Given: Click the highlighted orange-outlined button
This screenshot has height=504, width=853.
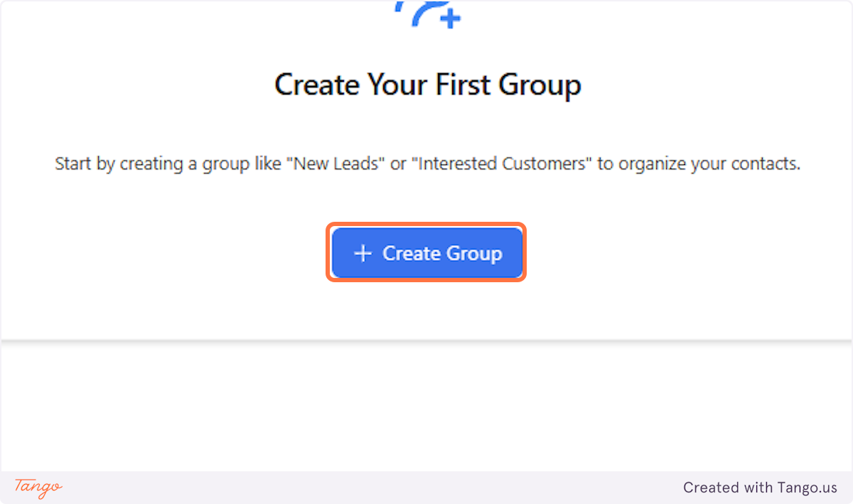Looking at the screenshot, I should [x=426, y=253].
